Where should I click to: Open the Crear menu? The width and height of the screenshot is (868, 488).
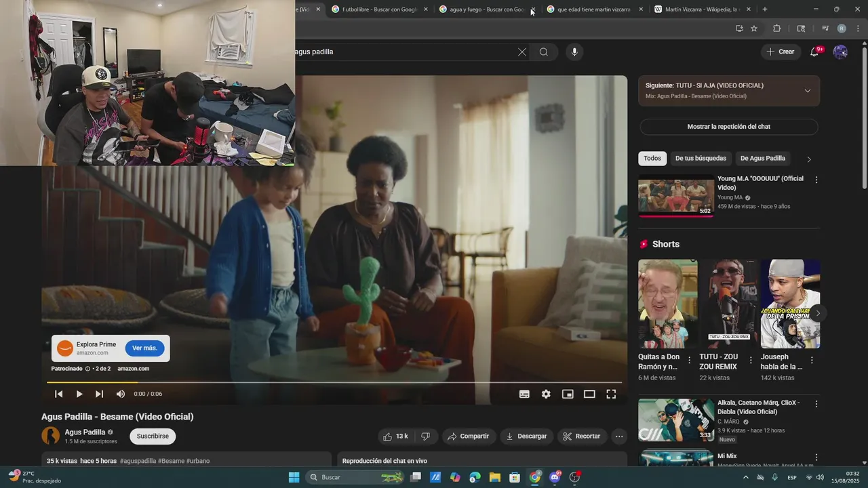(781, 52)
